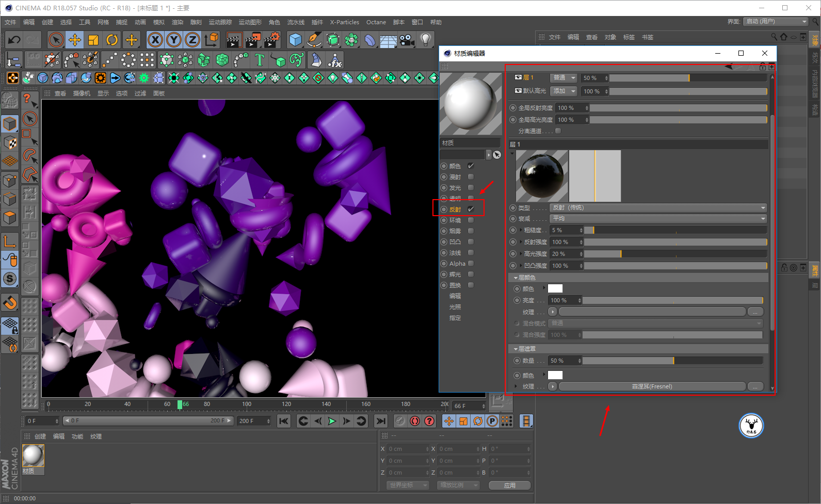
Task: Click the Undo arrow icon
Action: pyautogui.click(x=14, y=40)
